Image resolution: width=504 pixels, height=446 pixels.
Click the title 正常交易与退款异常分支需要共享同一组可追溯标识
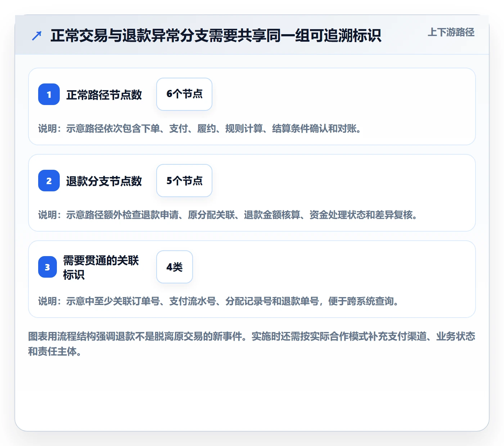click(216, 36)
